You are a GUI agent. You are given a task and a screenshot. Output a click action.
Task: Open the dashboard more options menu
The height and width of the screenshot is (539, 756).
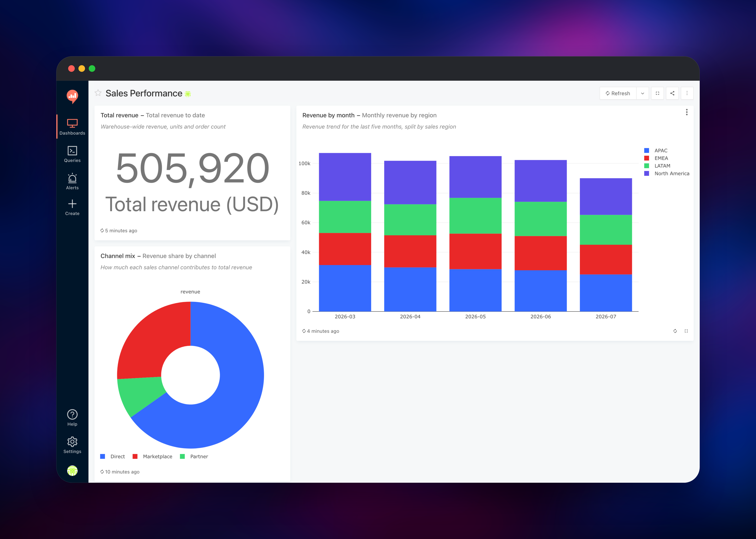(x=687, y=93)
